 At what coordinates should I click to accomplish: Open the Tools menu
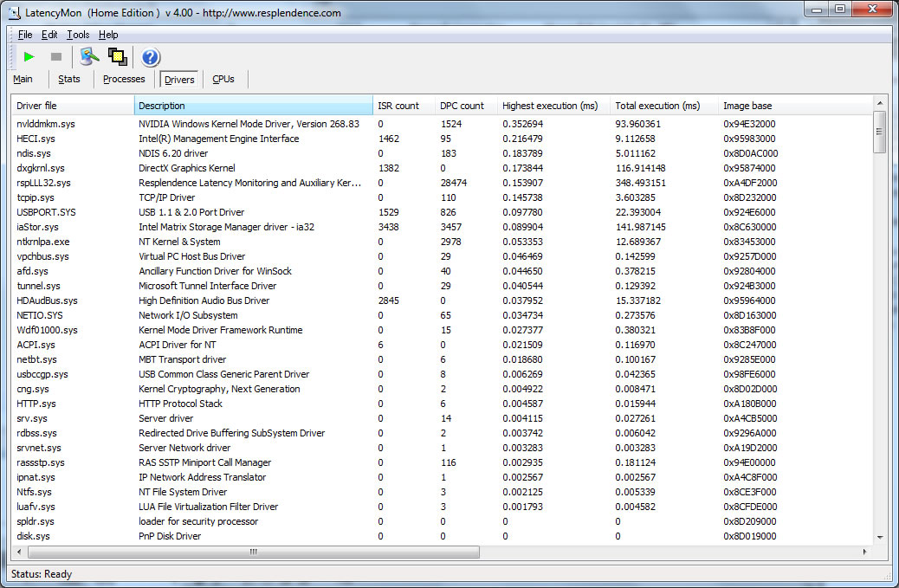[x=78, y=35]
